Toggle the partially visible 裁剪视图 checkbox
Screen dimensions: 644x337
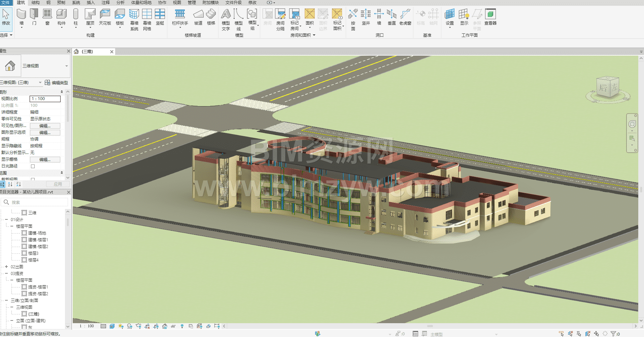coord(33,179)
